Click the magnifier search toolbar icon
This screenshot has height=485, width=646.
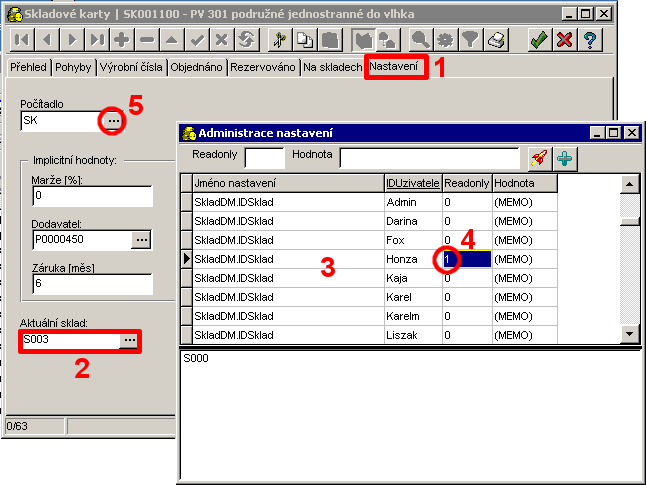click(x=421, y=40)
